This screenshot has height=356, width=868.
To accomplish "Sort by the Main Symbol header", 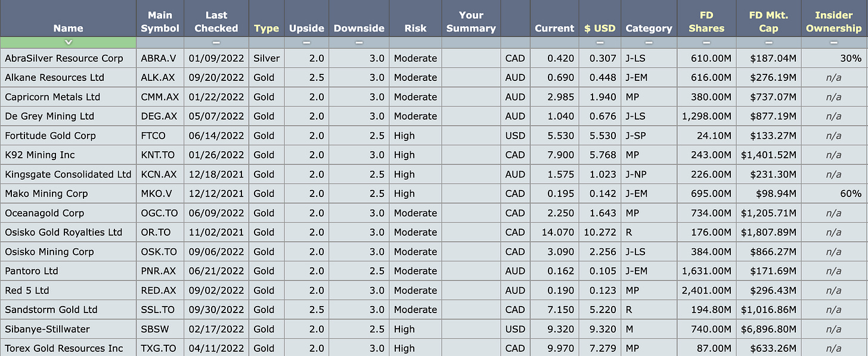I will click(x=160, y=21).
